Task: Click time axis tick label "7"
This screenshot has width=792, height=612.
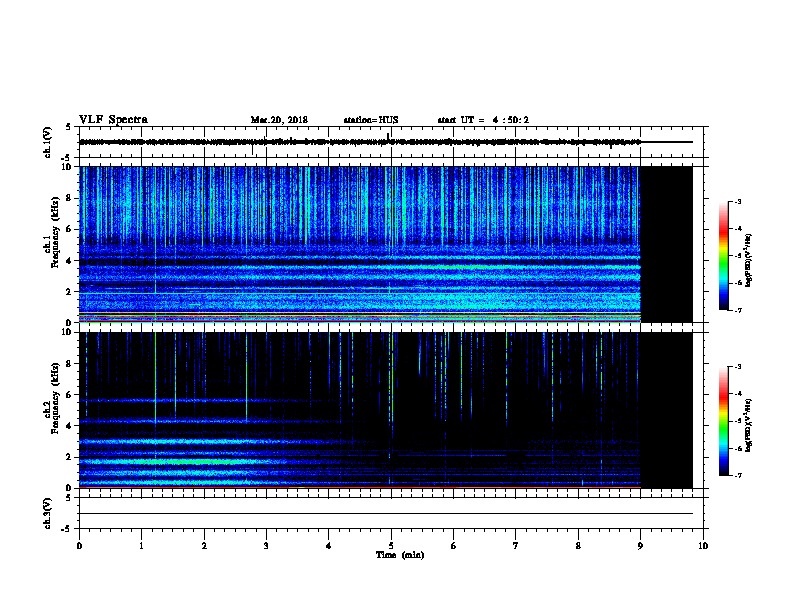Action: click(516, 545)
